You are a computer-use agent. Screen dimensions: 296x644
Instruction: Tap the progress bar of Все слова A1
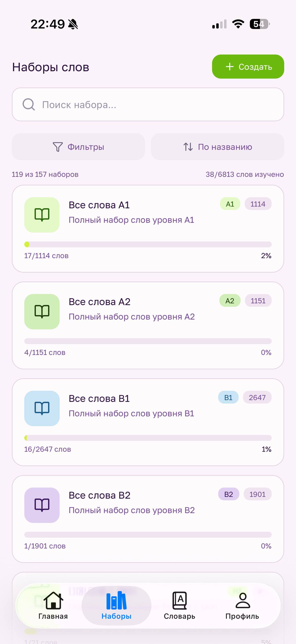148,245
